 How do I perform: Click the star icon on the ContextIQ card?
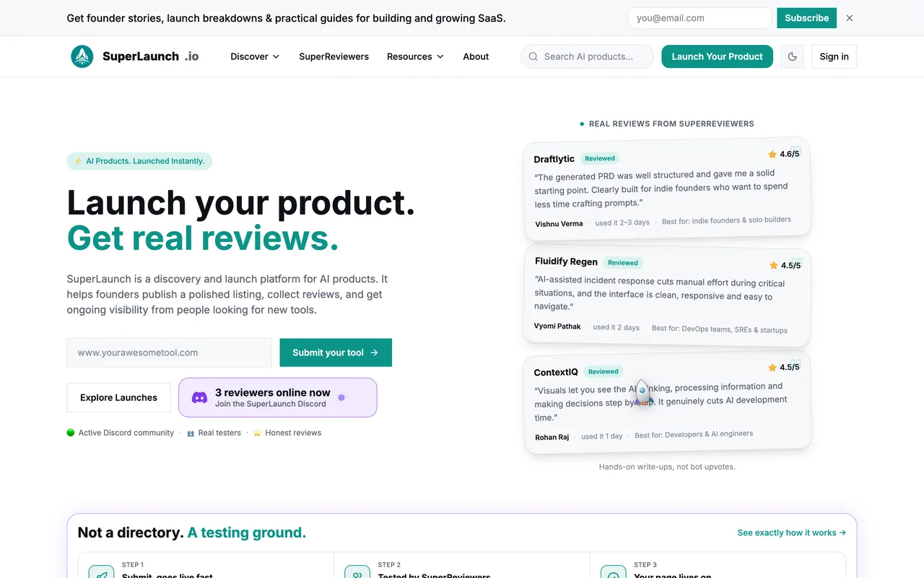(x=772, y=367)
